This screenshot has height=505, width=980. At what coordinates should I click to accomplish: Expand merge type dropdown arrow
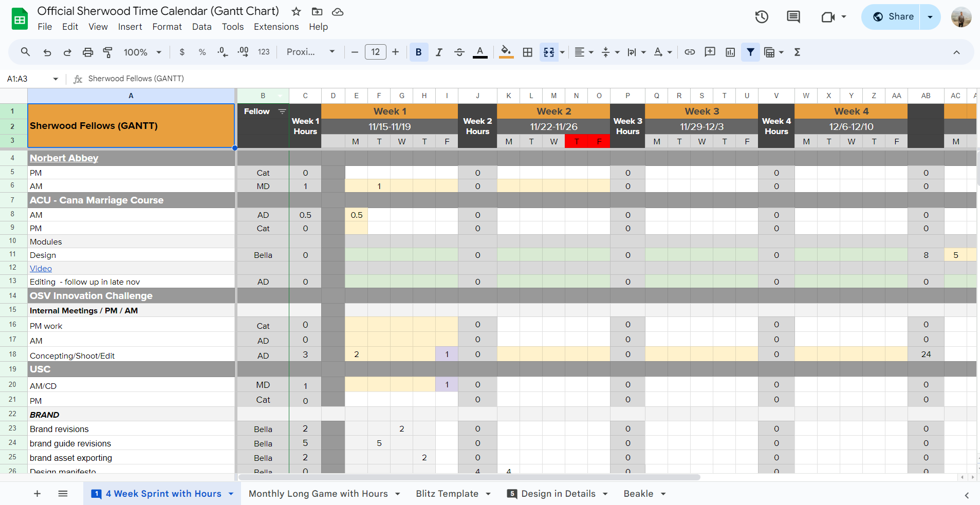[x=562, y=52]
